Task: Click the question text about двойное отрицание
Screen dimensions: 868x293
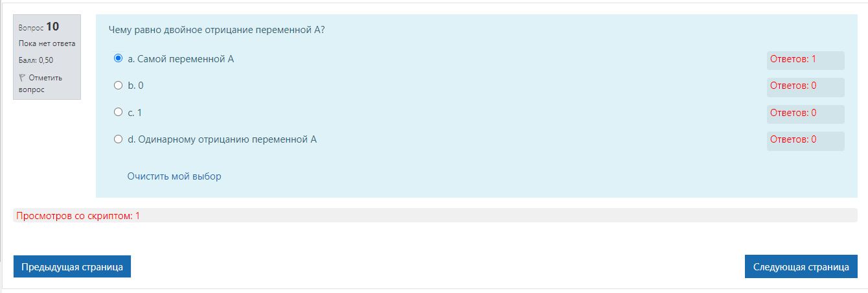Action: click(216, 30)
